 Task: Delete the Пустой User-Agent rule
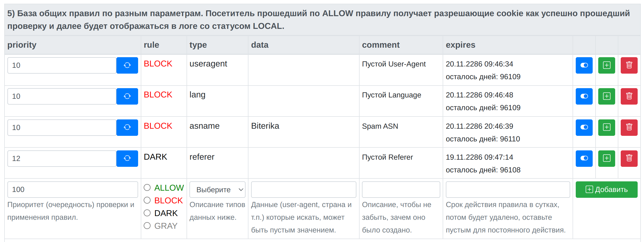(629, 65)
